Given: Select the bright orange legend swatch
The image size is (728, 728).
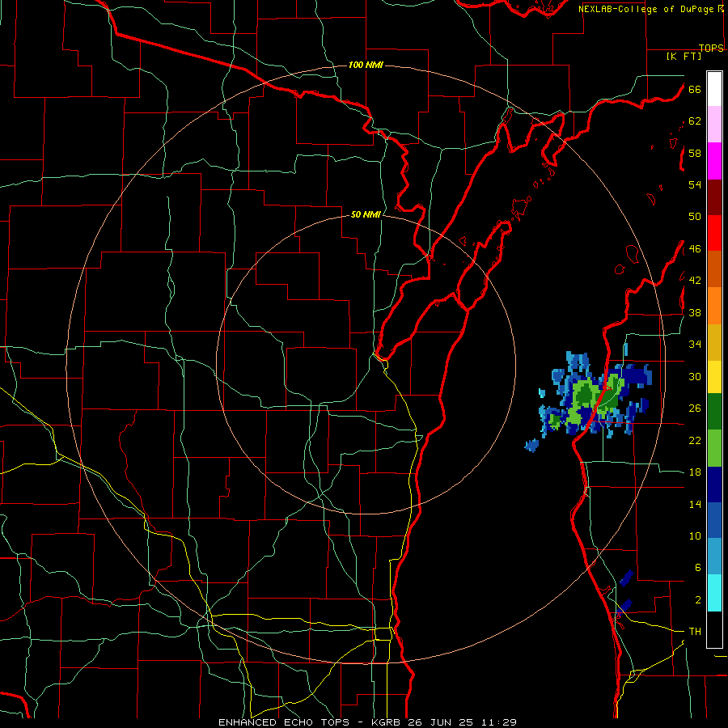Looking at the screenshot, I should [714, 306].
